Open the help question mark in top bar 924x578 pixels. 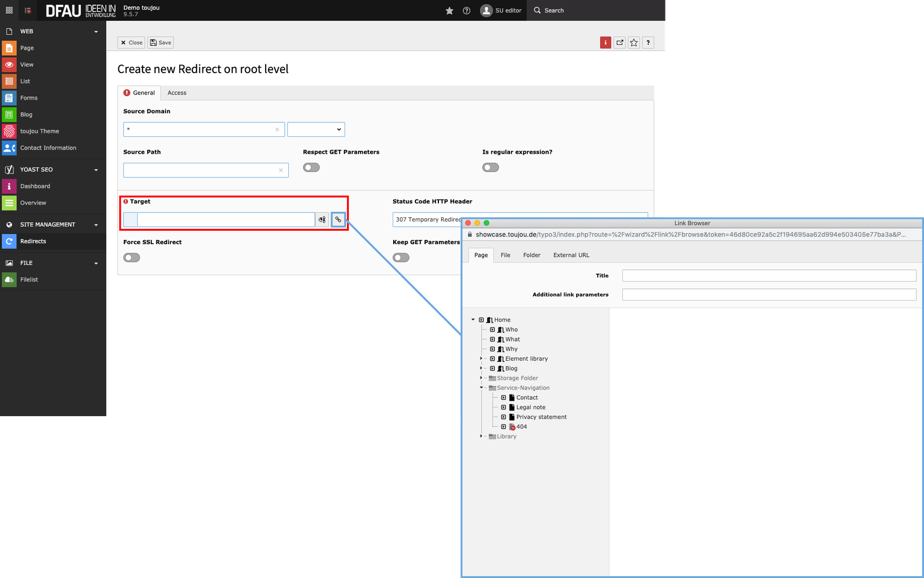coord(466,11)
